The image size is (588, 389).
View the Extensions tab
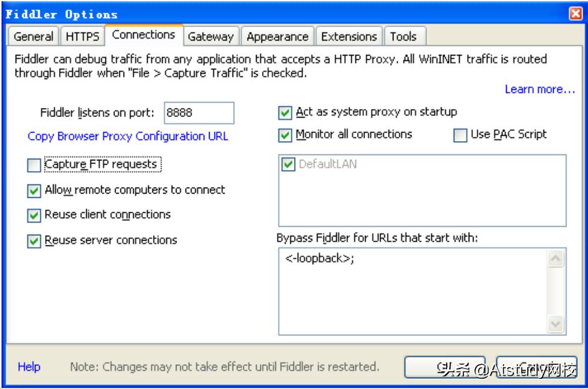(349, 37)
